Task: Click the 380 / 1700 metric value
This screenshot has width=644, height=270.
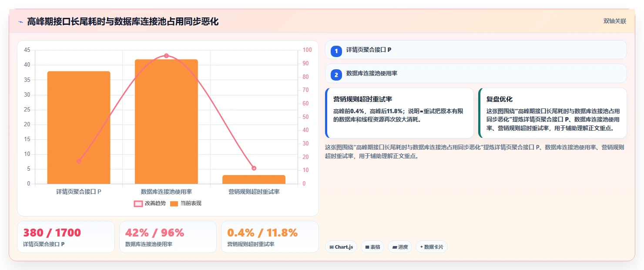Action: click(52, 233)
